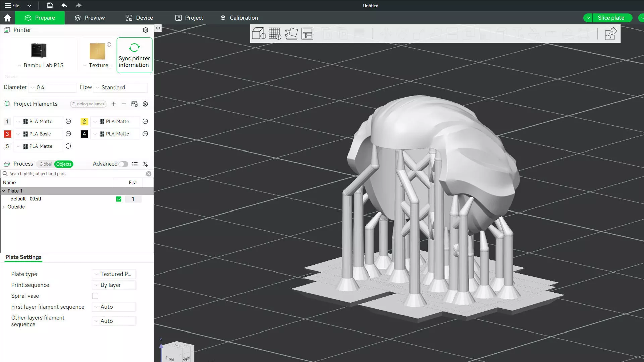
Task: Click the Slice plate button
Action: click(610, 18)
